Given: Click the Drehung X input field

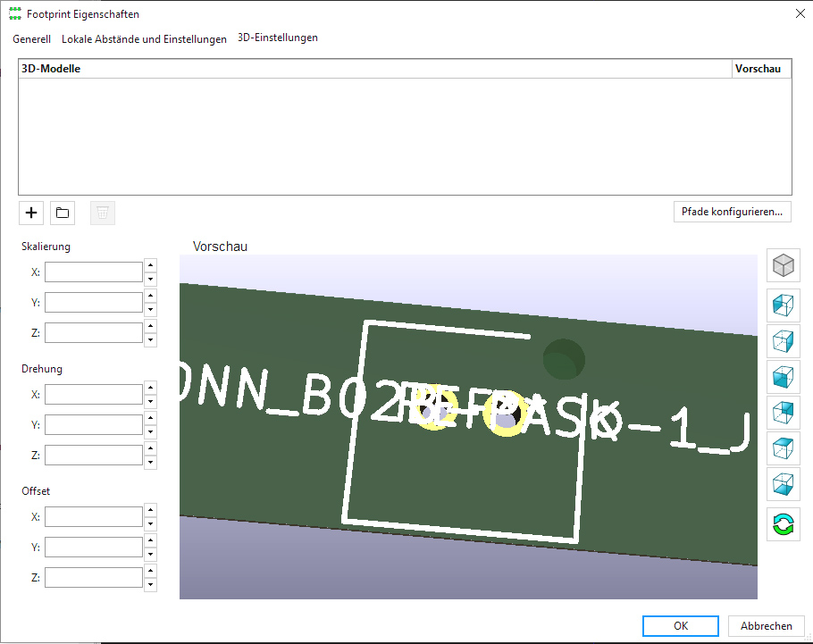Looking at the screenshot, I should pos(93,394).
